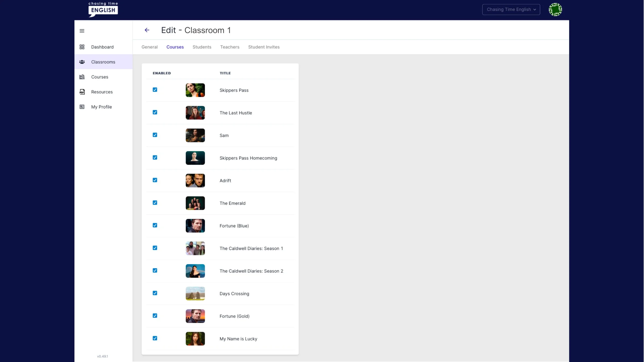Go back using the left arrow icon
Viewport: 644px width, 362px height.
pyautogui.click(x=147, y=30)
